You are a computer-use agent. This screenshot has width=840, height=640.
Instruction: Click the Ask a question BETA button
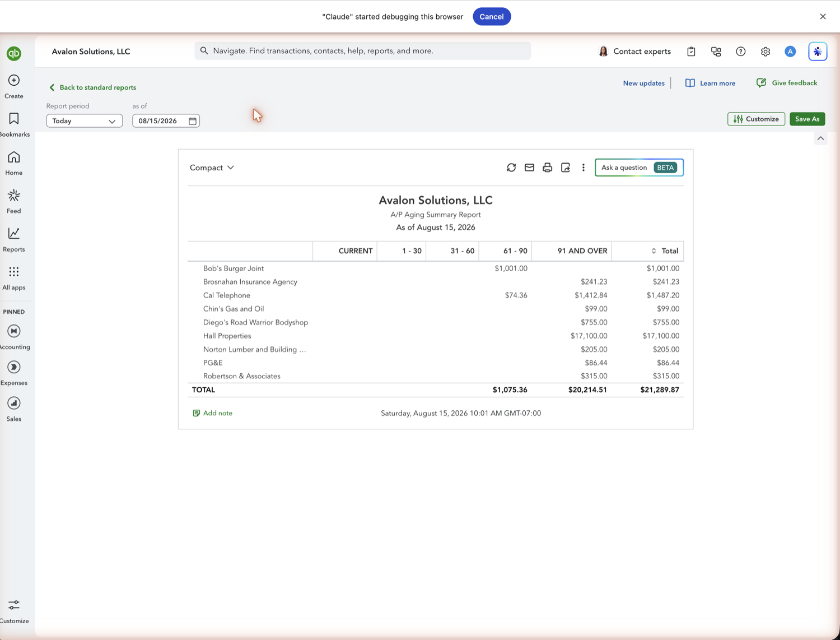point(639,168)
